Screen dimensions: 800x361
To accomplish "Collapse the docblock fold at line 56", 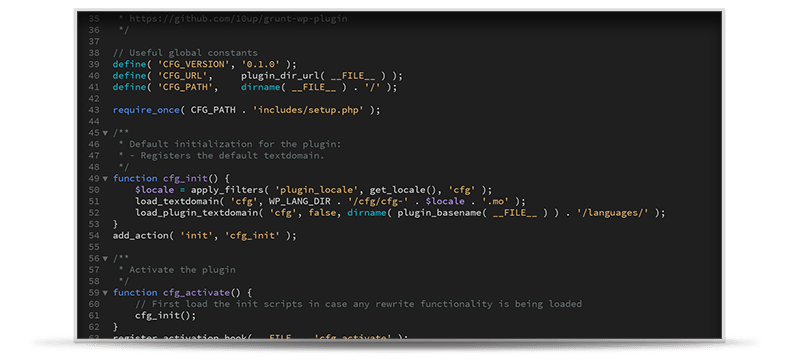I will pyautogui.click(x=105, y=259).
